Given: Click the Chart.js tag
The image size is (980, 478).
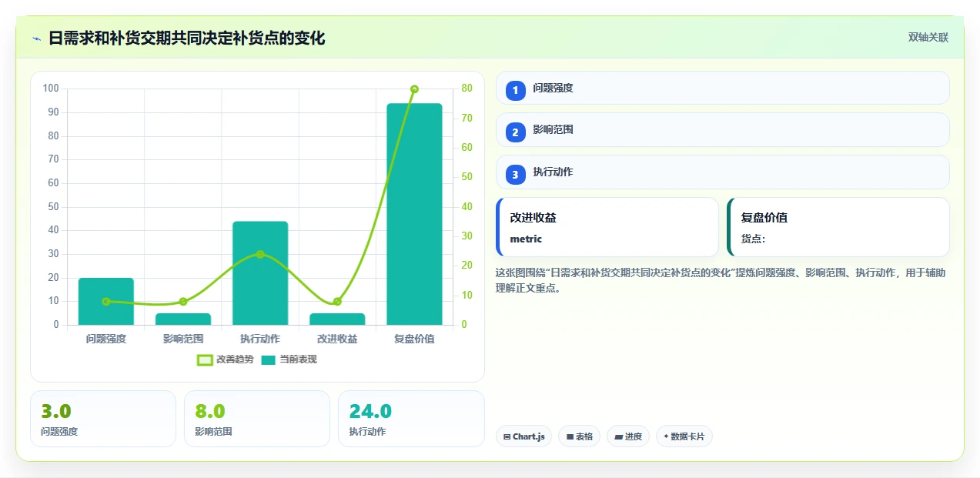Looking at the screenshot, I should click(x=523, y=436).
